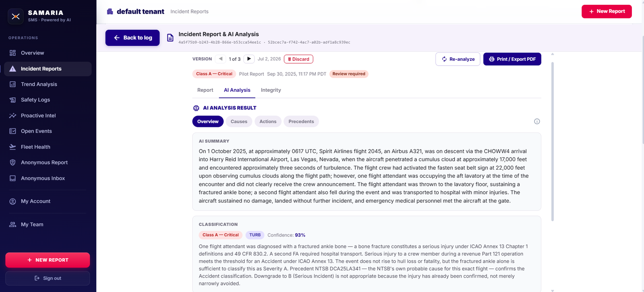The image size is (644, 292).
Task: Show the Causes section
Action: (239, 122)
